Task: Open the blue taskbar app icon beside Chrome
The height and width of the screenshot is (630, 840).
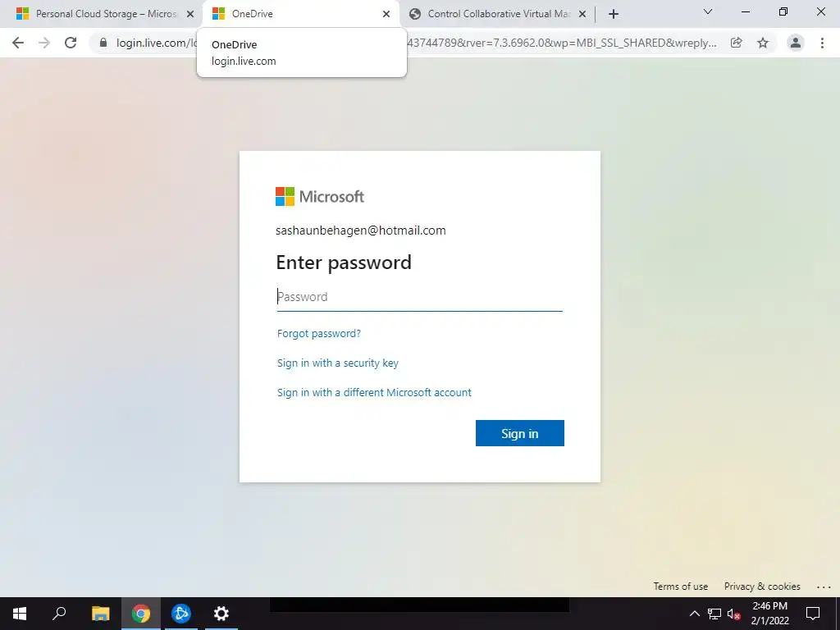Action: [181, 614]
